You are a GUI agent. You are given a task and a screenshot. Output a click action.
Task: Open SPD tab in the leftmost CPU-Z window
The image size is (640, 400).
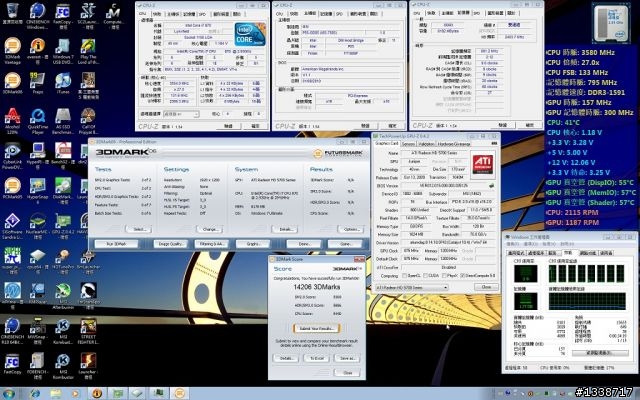point(202,14)
